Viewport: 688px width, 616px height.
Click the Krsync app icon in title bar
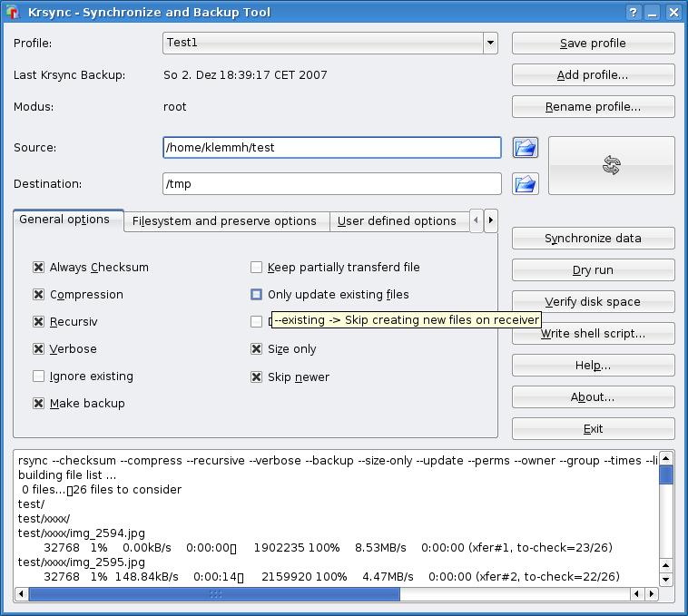click(13, 12)
